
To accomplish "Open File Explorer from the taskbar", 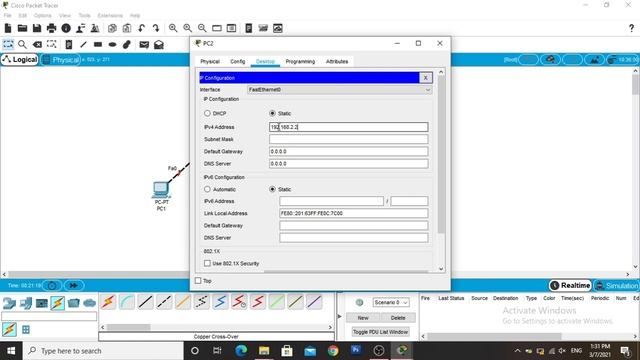I will (264, 351).
